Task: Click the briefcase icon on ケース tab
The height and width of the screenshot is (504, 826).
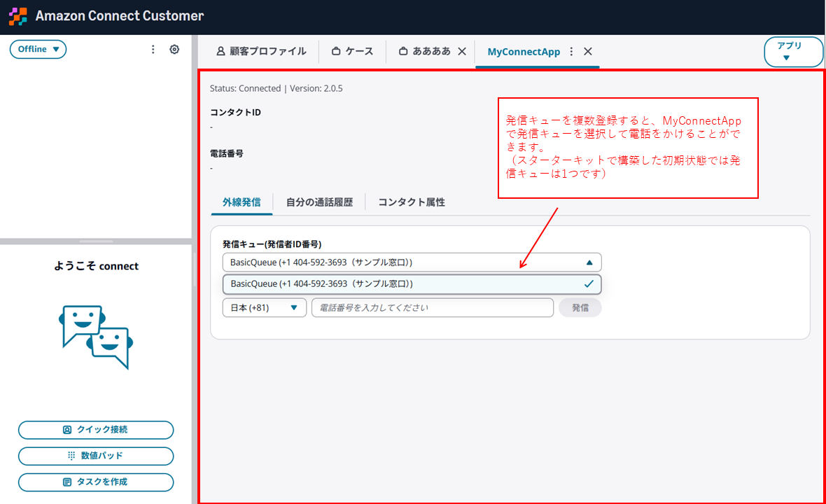Action: [336, 51]
